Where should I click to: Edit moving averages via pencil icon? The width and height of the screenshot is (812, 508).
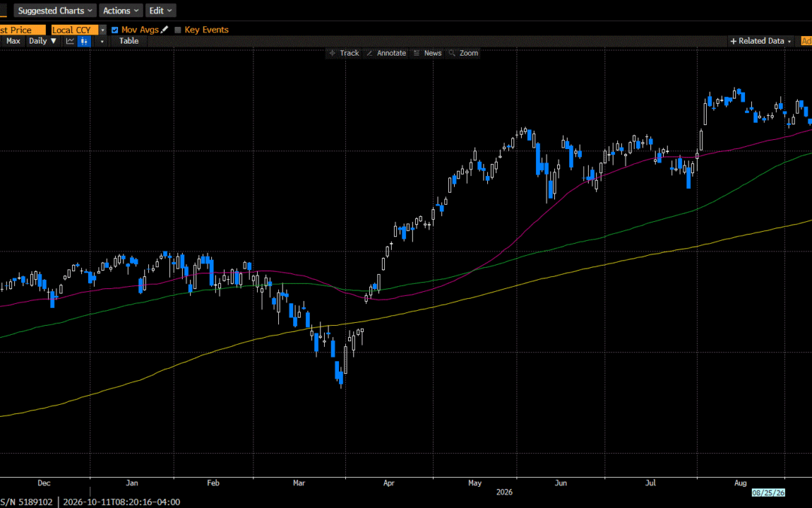[165, 29]
